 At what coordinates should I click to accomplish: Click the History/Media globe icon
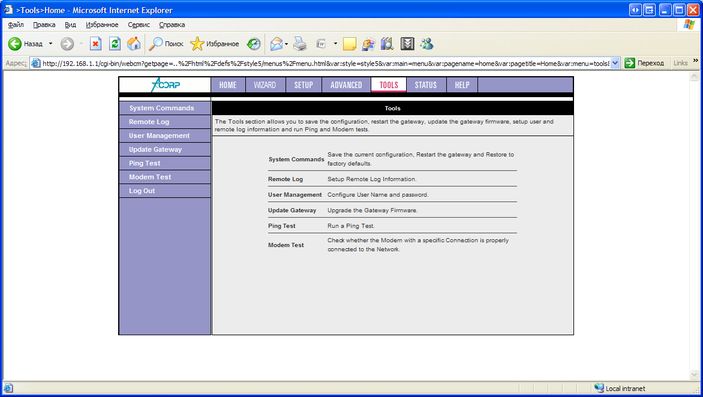[x=254, y=44]
